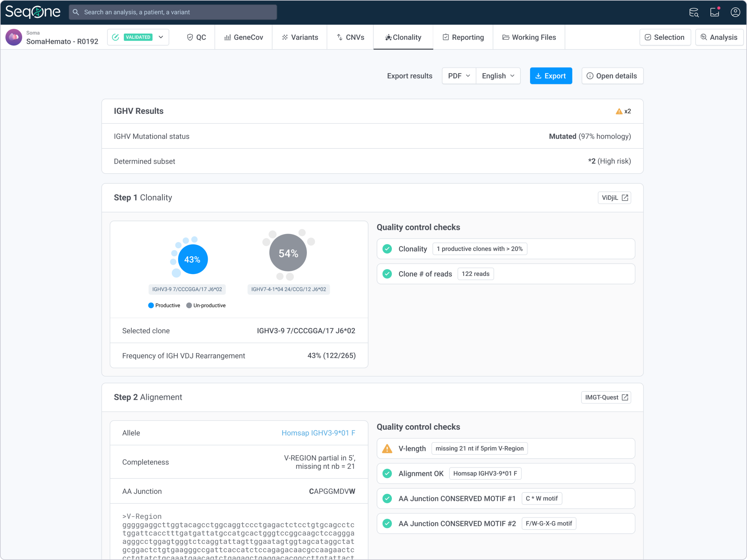Open the English language dropdown

(x=498, y=76)
